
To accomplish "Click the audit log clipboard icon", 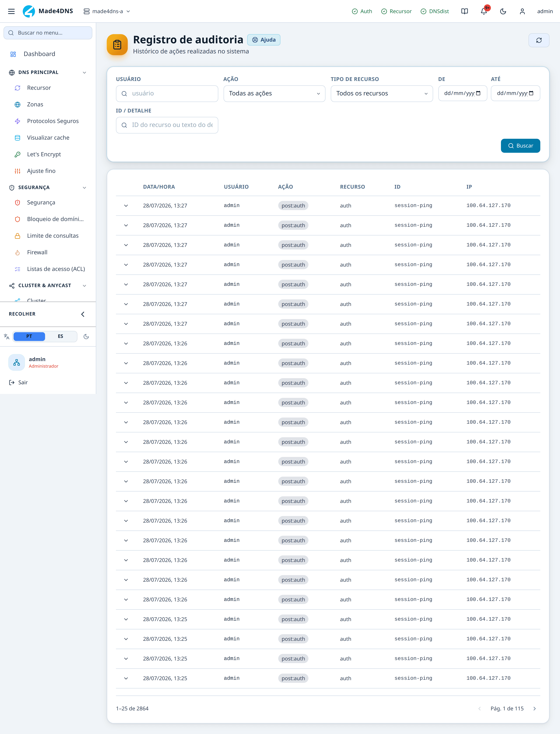I will (117, 45).
